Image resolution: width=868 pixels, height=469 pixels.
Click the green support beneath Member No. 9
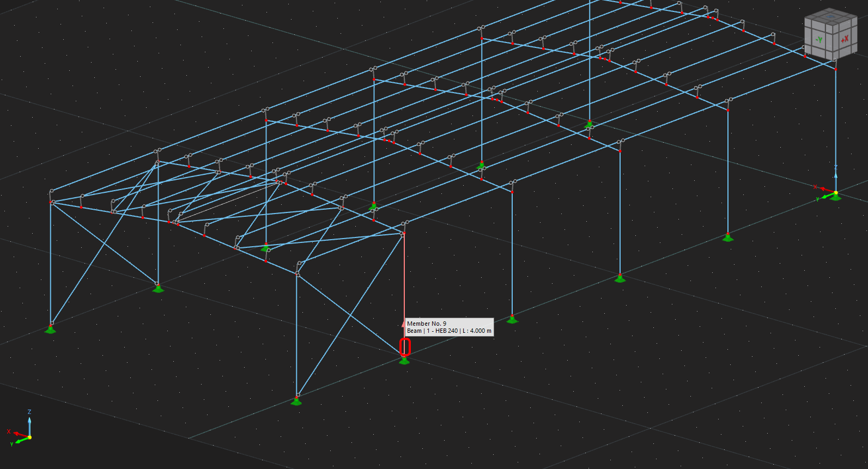pyautogui.click(x=404, y=361)
